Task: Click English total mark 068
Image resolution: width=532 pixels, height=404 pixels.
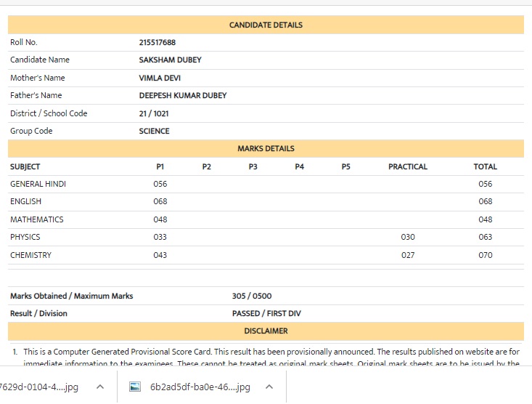Action: [x=485, y=201]
